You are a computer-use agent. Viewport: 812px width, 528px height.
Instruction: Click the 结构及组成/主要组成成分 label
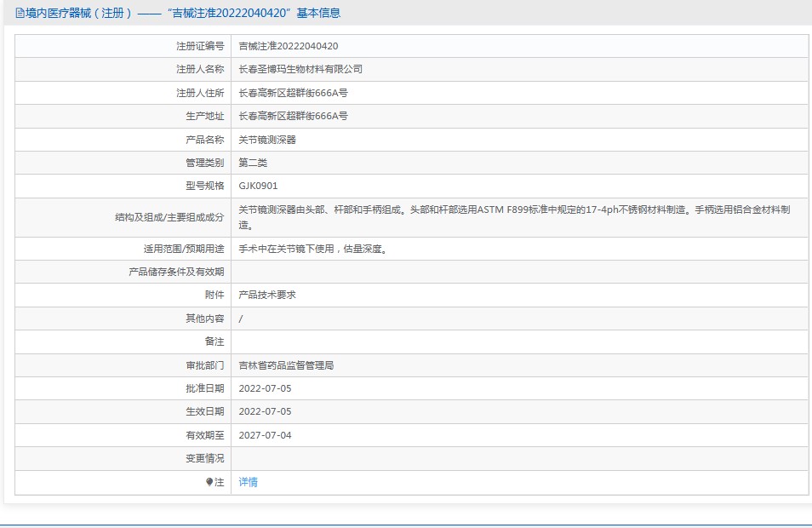169,217
